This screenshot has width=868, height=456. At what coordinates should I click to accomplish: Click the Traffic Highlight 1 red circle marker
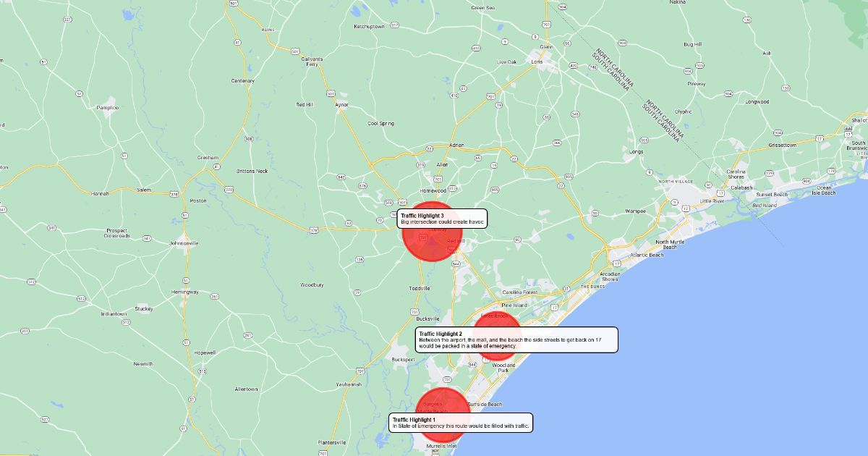444,414
